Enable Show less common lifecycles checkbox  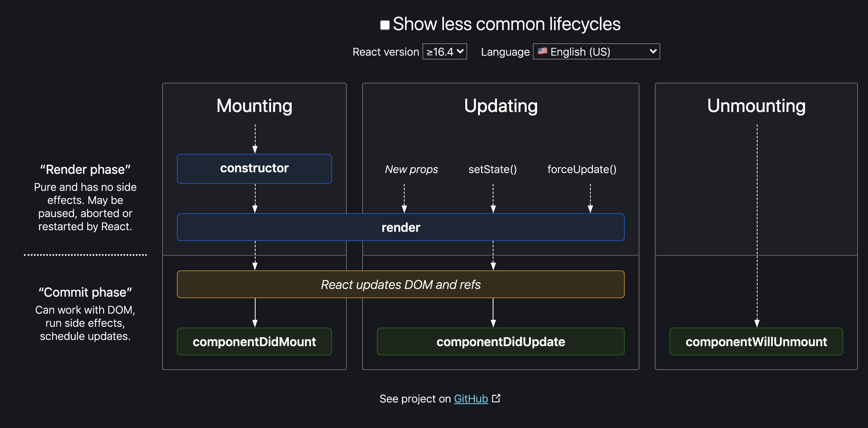pos(385,25)
